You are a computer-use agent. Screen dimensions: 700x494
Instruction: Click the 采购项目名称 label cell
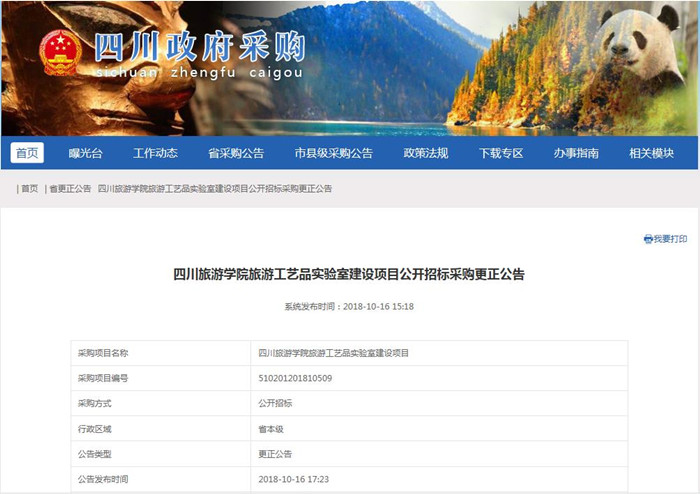pyautogui.click(x=161, y=353)
